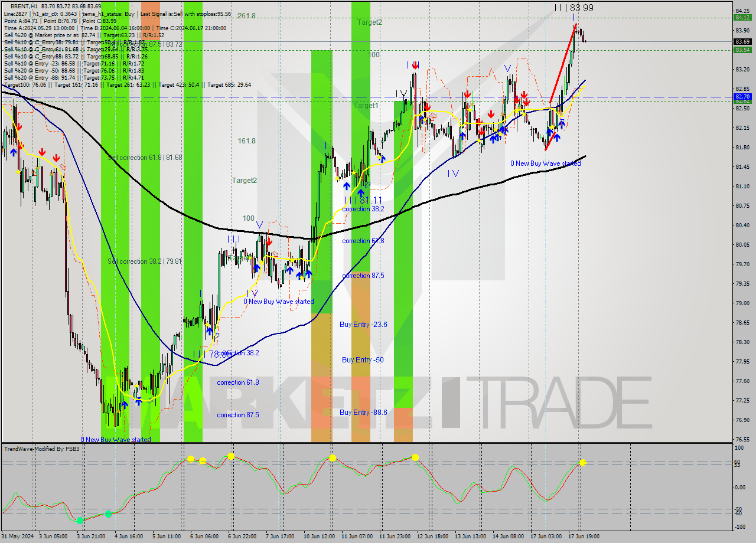
Task: Click the green 84.12 price level tag
Action: click(x=742, y=18)
